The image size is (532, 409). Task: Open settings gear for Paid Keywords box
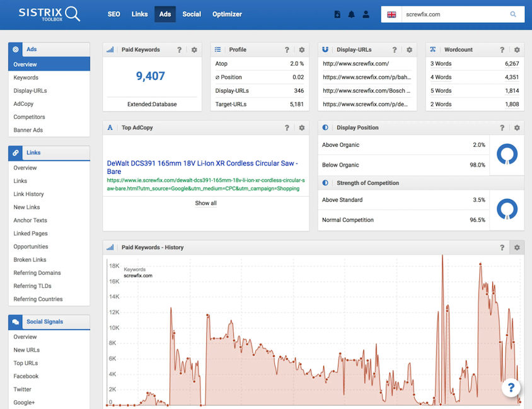(194, 50)
